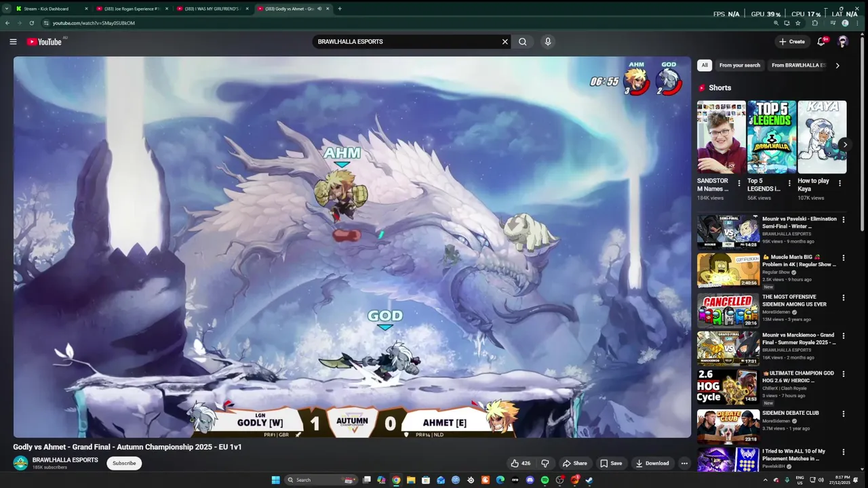Open Discord from taskbar
Screen dimensions: 868x488
point(530,480)
